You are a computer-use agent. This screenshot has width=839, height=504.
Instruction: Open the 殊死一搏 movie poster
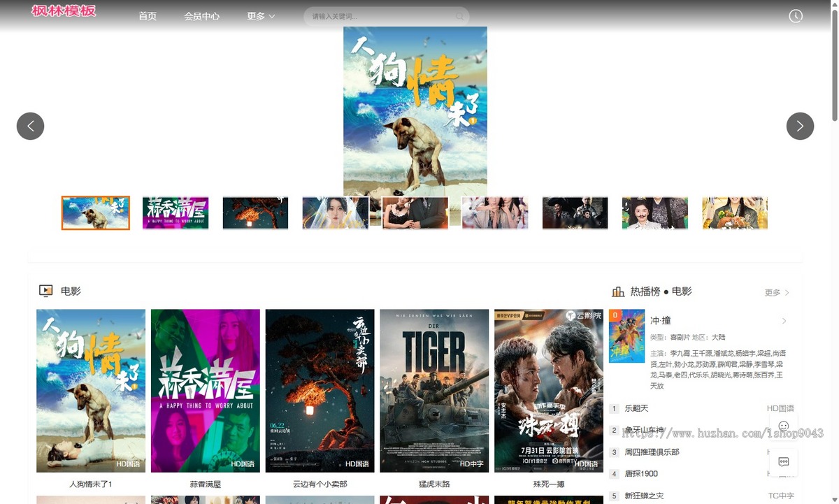pyautogui.click(x=549, y=391)
